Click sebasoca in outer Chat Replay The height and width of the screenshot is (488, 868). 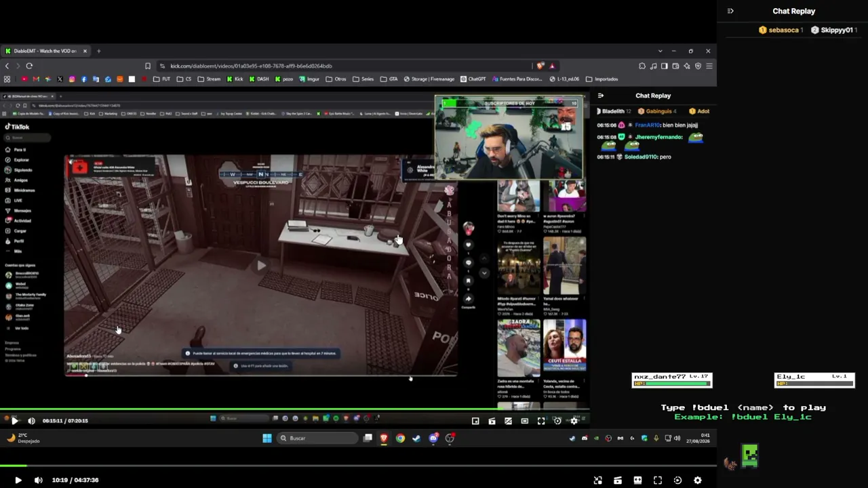tap(783, 30)
